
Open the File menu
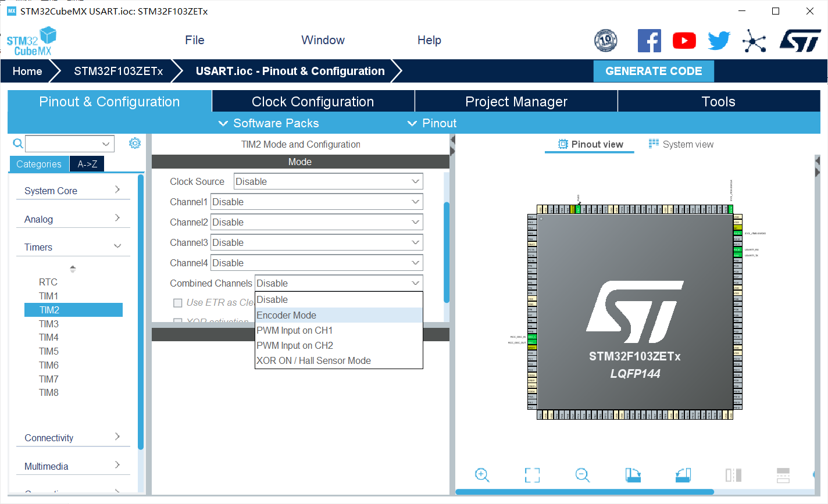pyautogui.click(x=195, y=40)
